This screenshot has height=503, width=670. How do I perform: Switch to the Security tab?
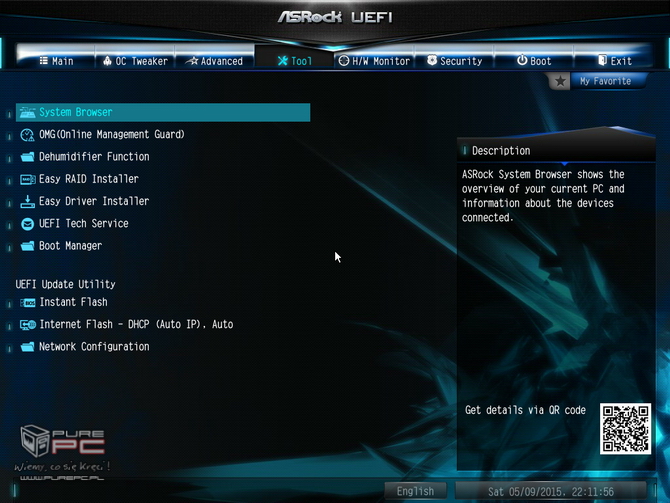(x=454, y=61)
